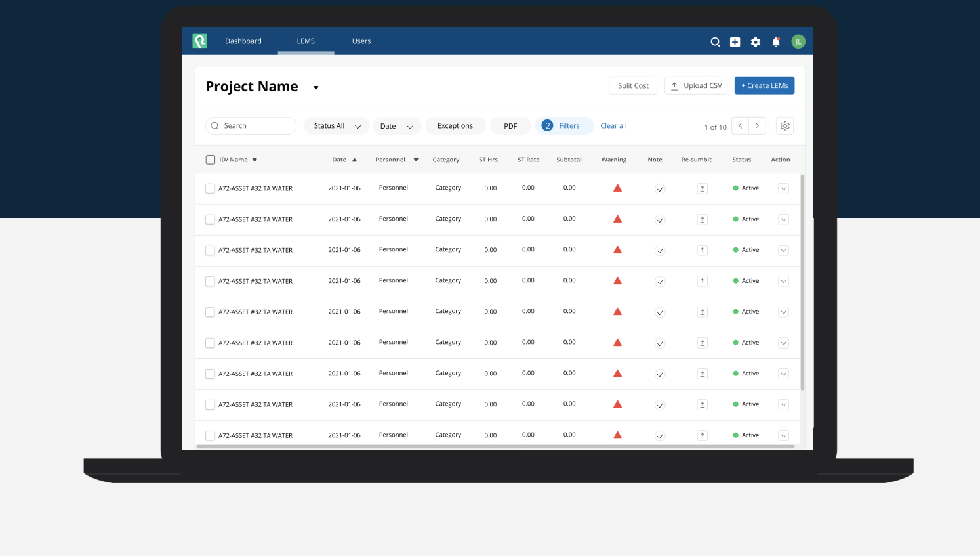This screenshot has height=556, width=980.
Task: Click the "1 of 10" page indicator
Action: (x=715, y=127)
